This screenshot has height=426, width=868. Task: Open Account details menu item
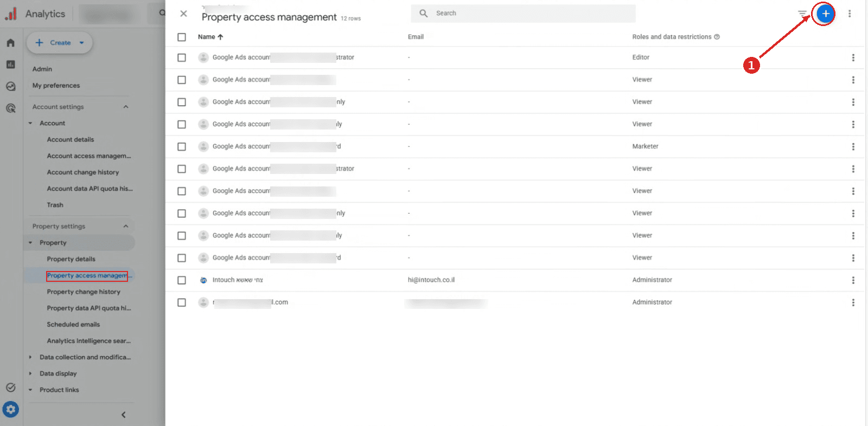coord(71,139)
